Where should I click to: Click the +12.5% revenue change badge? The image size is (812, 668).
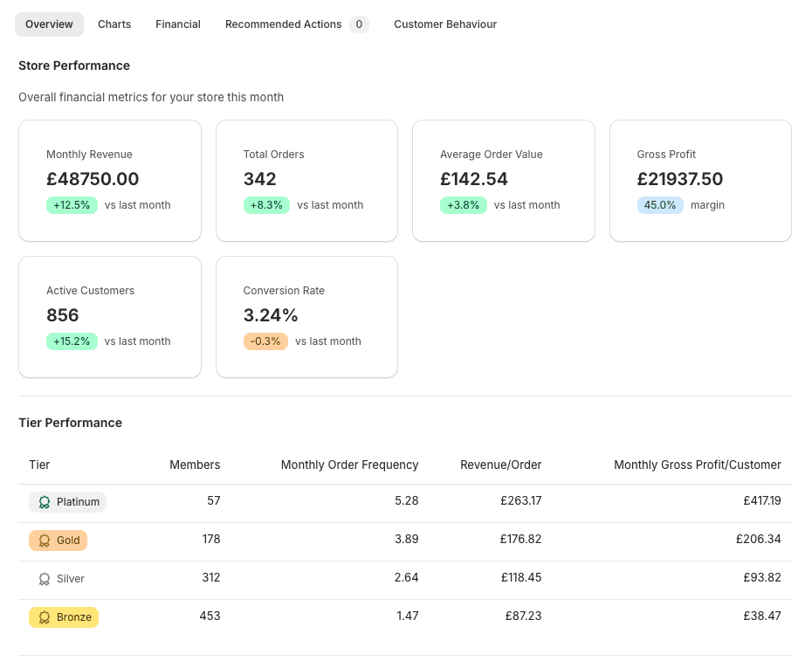pos(72,205)
